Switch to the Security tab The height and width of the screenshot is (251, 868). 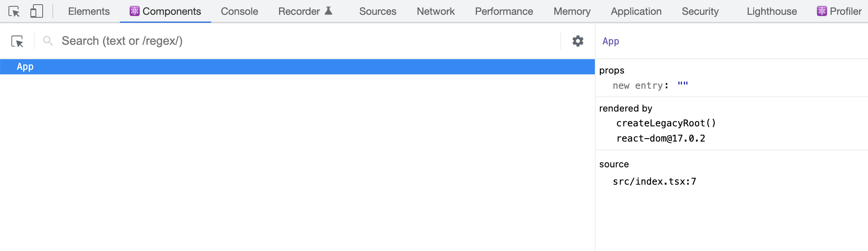(700, 11)
